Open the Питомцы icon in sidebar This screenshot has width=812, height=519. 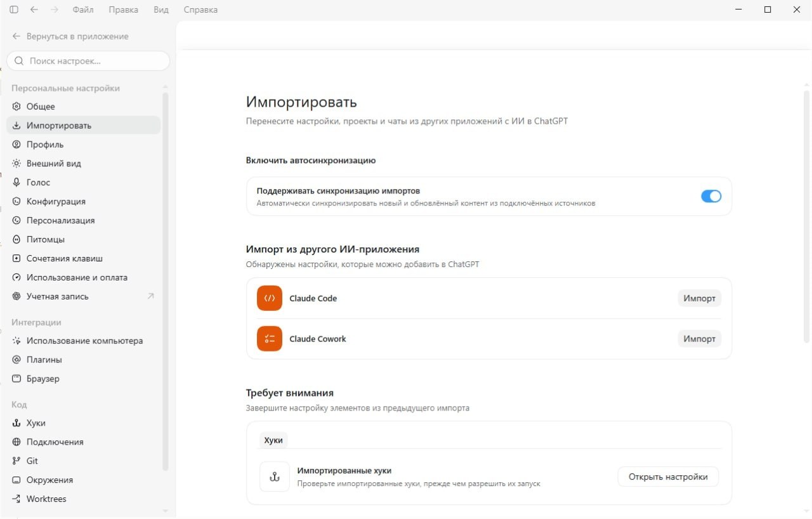tap(16, 240)
